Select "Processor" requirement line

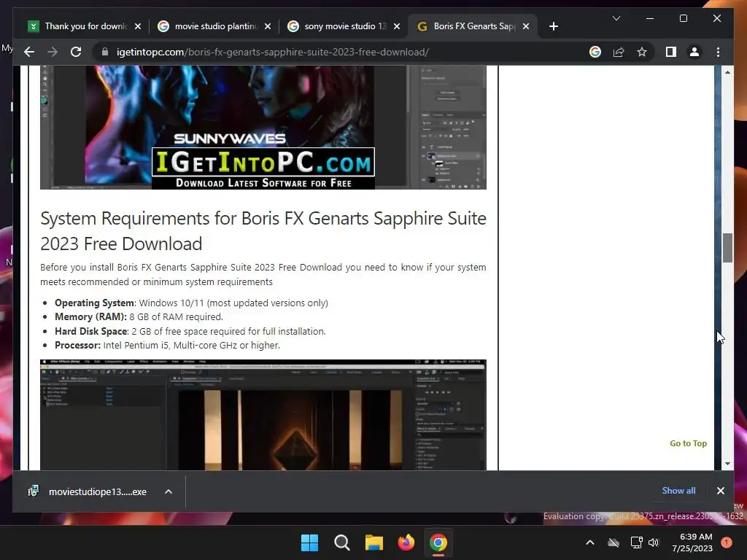click(x=167, y=345)
